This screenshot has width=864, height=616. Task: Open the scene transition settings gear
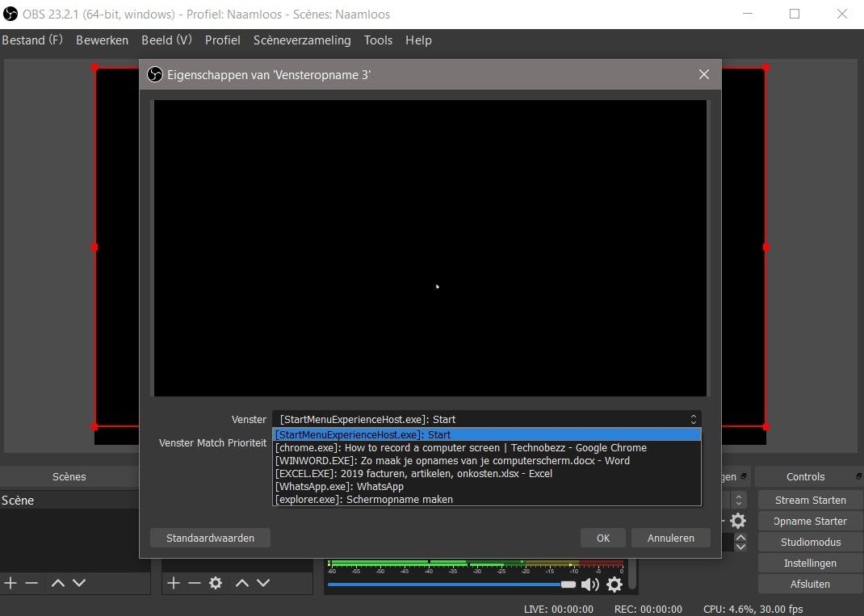point(738,521)
